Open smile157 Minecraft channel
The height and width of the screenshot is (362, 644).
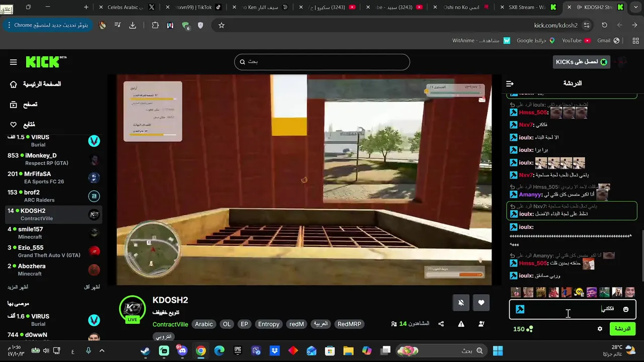pyautogui.click(x=53, y=233)
